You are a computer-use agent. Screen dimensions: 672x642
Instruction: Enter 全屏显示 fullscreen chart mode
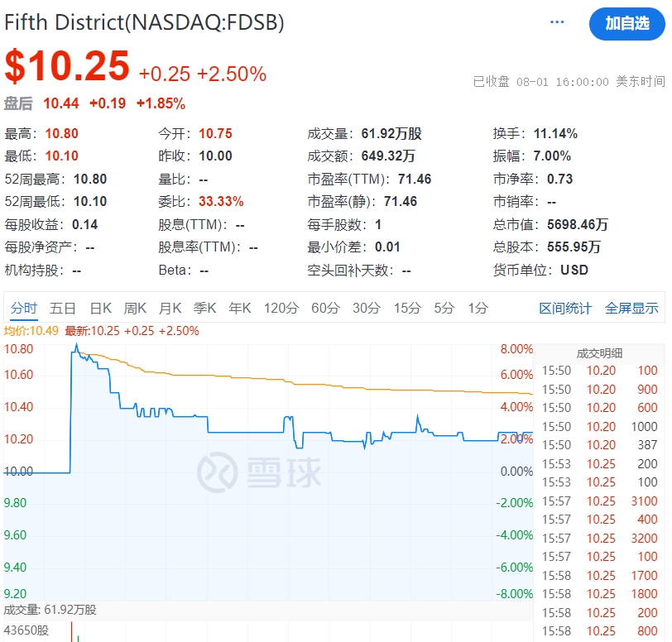(633, 307)
